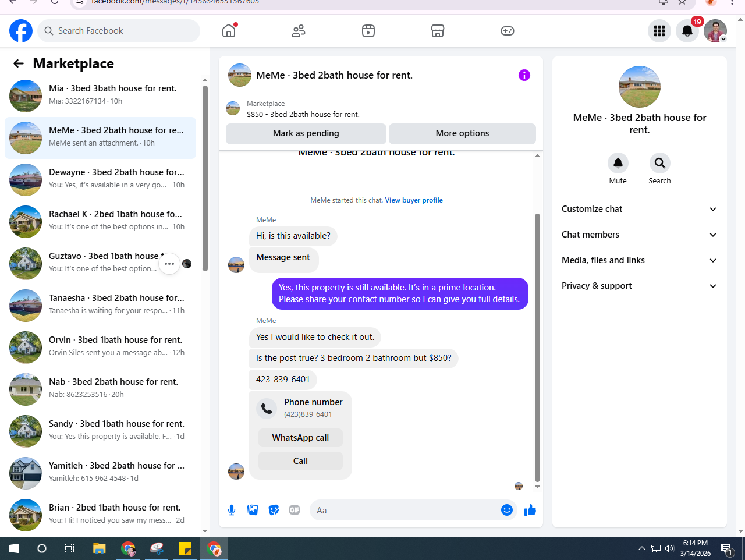
Task: Expand the Customize chat section
Action: pyautogui.click(x=640, y=209)
